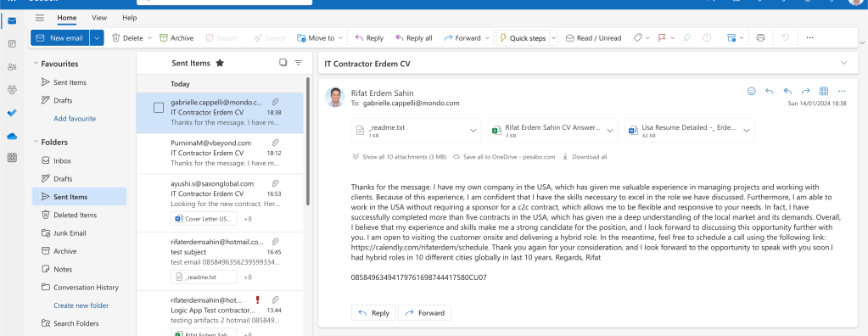868x336 pixels.
Task: Click Move to in the toolbar
Action: [x=316, y=37]
